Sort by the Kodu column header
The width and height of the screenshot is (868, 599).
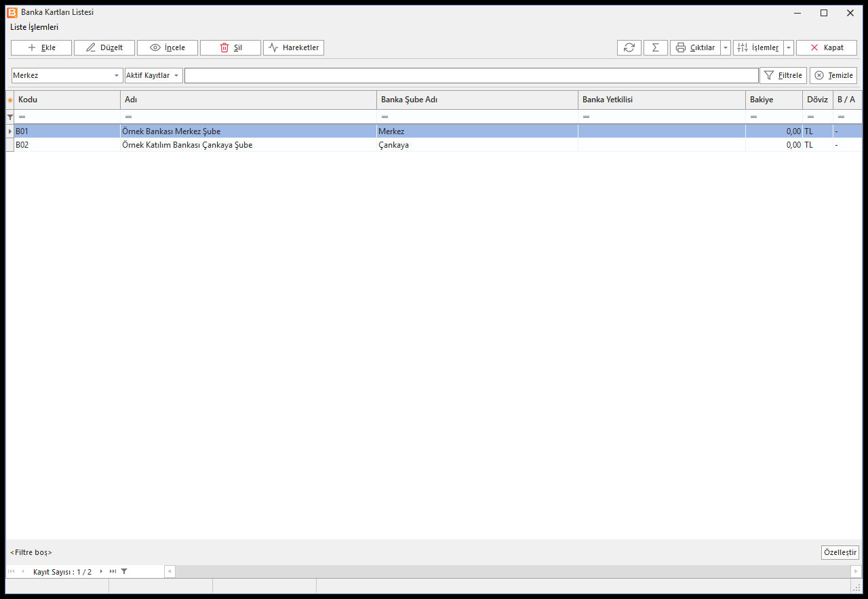[67, 100]
